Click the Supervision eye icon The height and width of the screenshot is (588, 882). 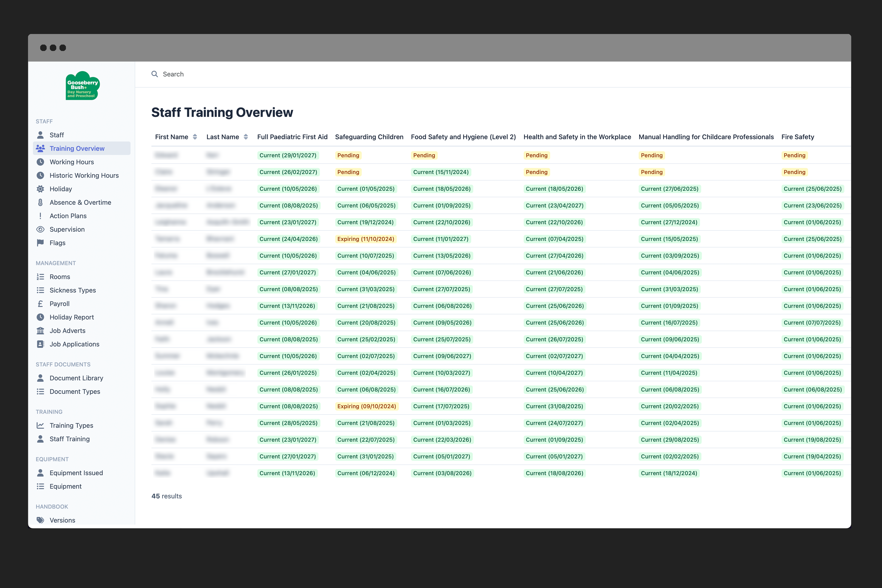pos(40,229)
